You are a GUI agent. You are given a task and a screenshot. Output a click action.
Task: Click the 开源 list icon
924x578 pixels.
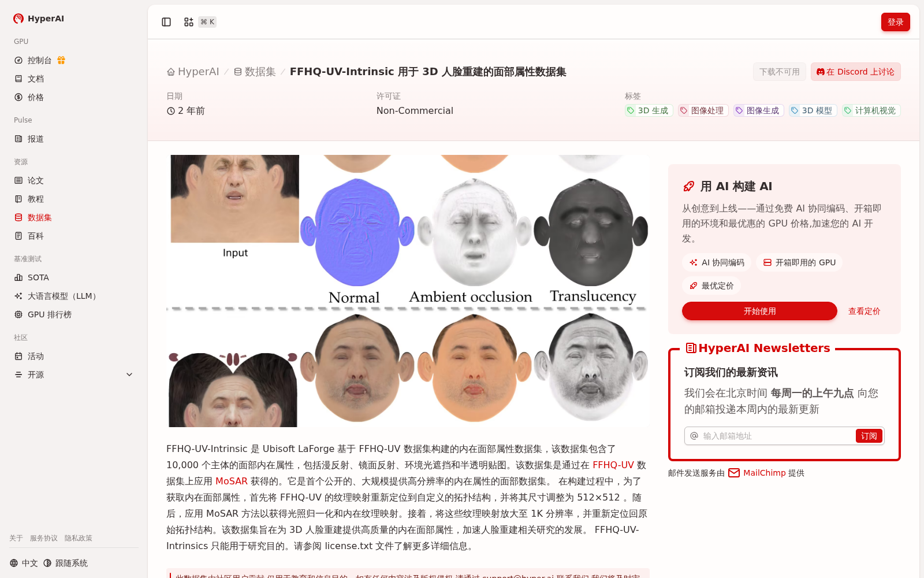click(x=18, y=375)
